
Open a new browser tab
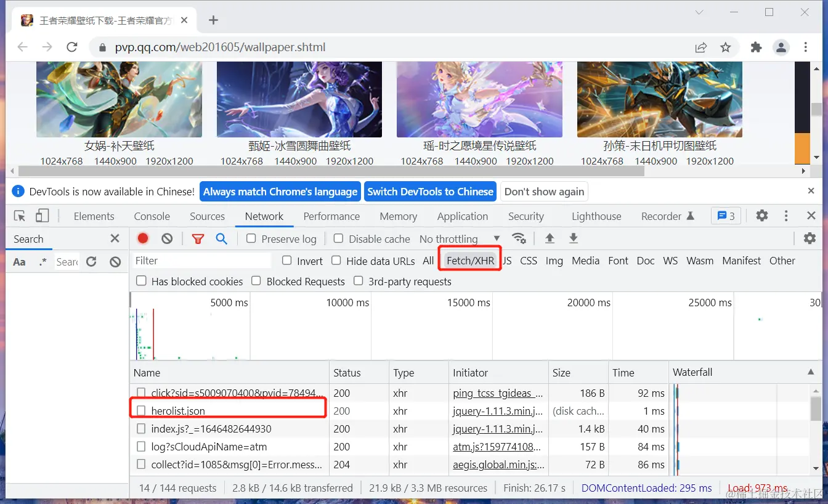point(213,20)
